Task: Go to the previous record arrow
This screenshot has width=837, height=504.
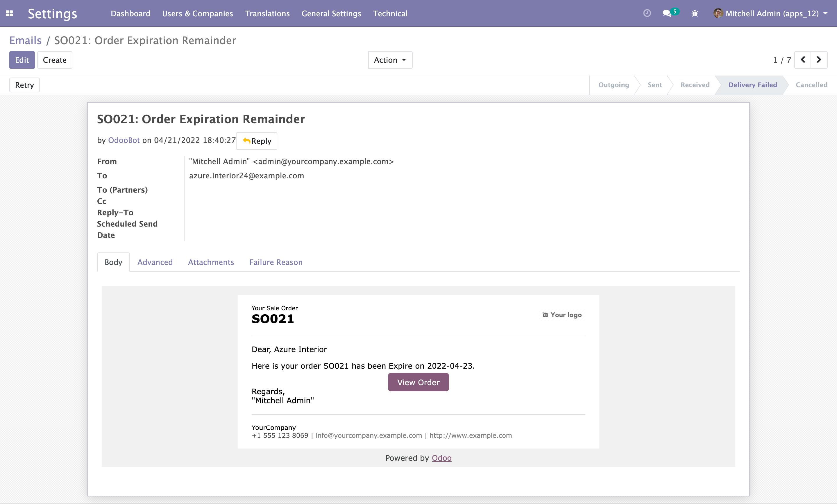Action: pos(803,60)
